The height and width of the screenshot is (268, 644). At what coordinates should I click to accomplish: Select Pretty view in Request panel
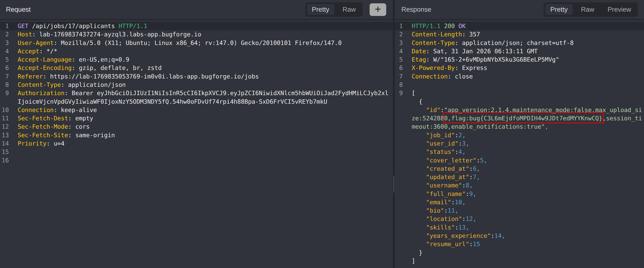[x=320, y=10]
